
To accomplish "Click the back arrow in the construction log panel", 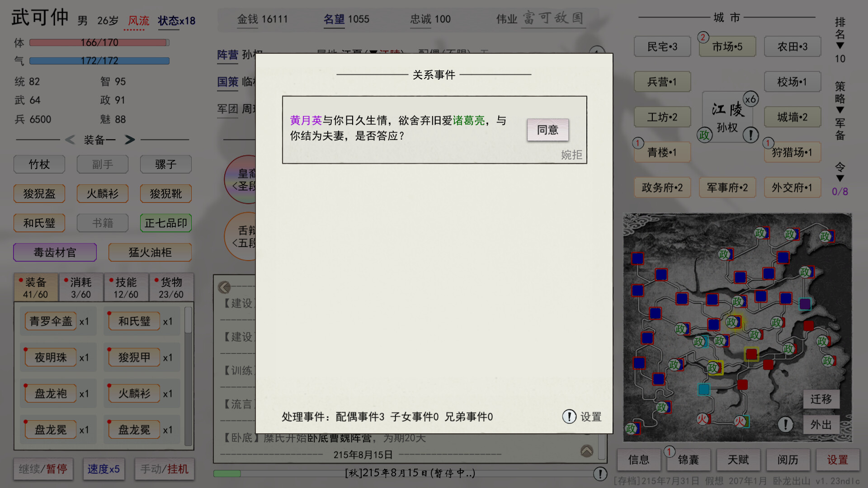I will point(223,287).
